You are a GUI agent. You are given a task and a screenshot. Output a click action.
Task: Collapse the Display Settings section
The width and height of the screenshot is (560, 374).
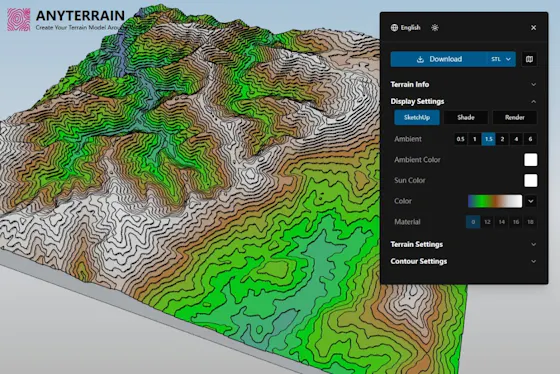pos(463,101)
